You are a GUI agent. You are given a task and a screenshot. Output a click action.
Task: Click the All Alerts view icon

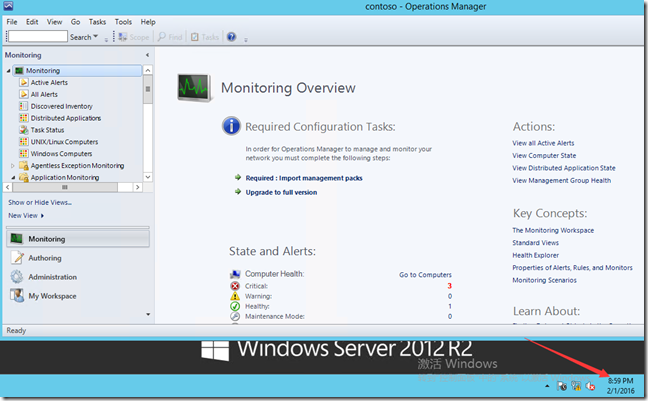click(24, 94)
